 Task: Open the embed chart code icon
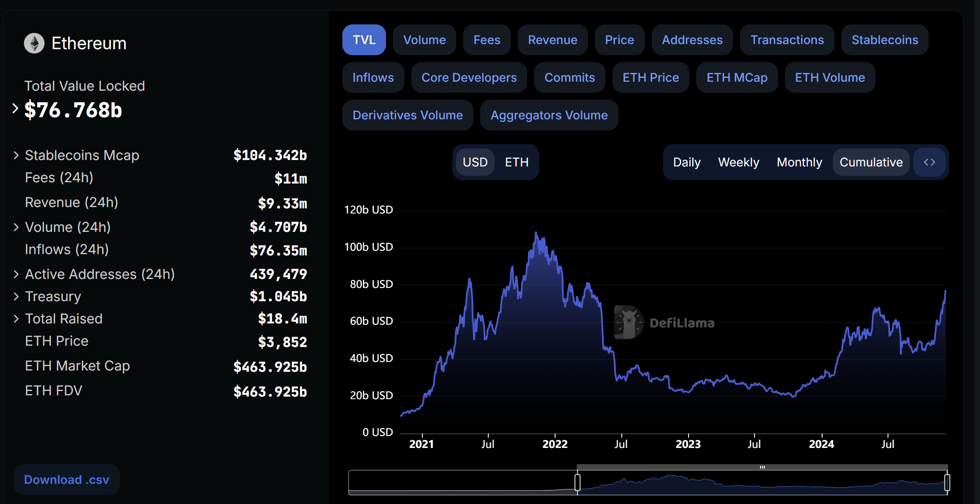coord(929,162)
